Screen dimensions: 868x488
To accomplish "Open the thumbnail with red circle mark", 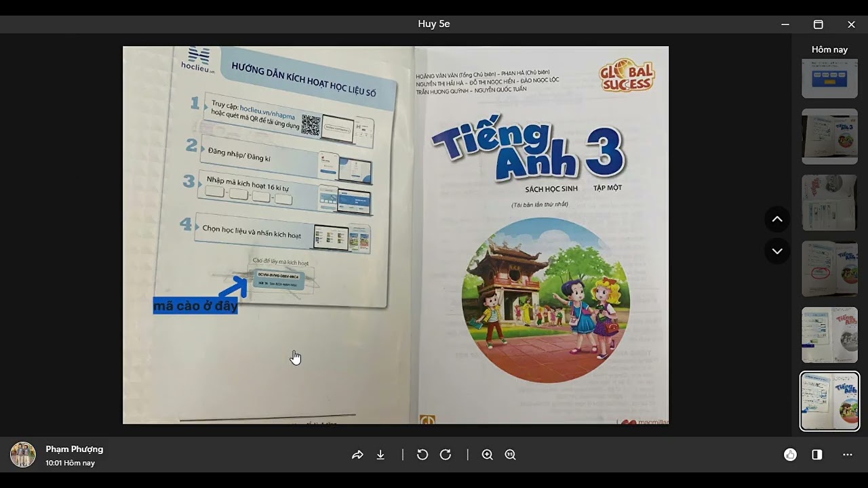I will click(830, 268).
